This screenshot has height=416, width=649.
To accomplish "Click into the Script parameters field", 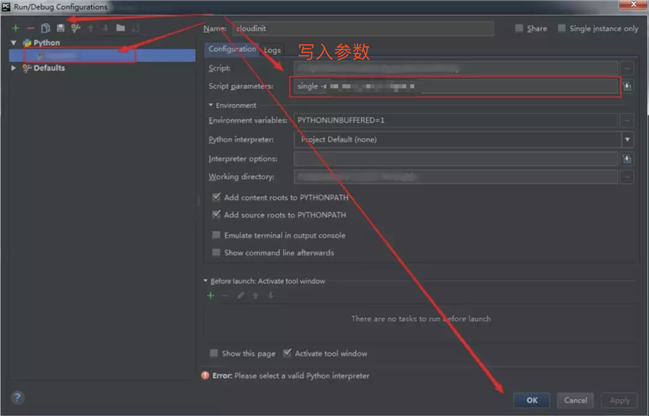I will pyautogui.click(x=455, y=86).
